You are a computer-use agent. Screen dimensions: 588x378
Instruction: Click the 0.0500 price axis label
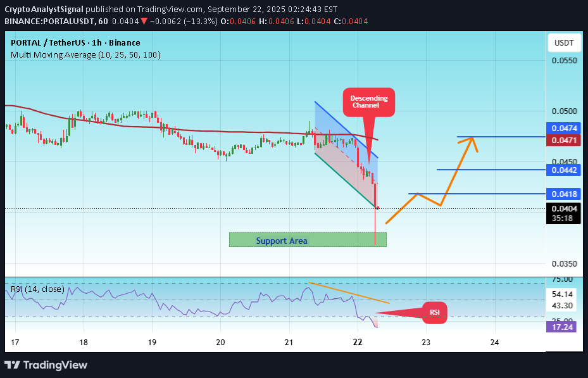coord(565,111)
